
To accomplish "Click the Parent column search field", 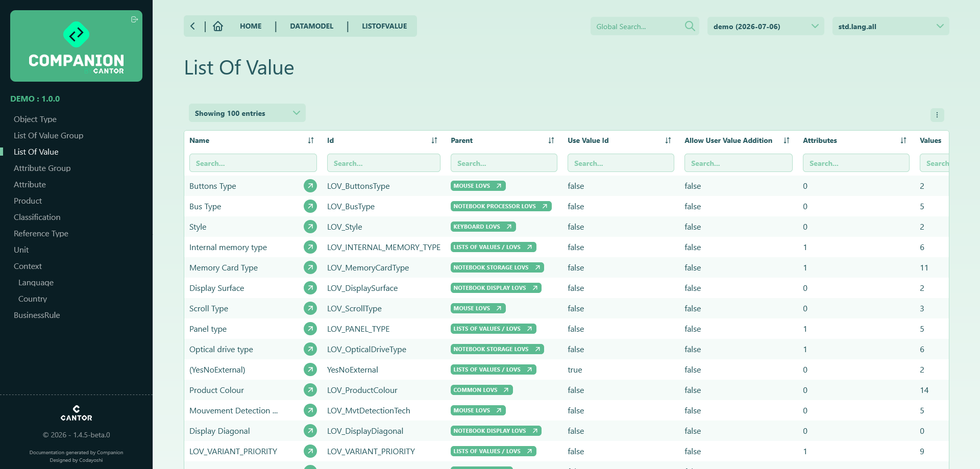I will click(504, 163).
